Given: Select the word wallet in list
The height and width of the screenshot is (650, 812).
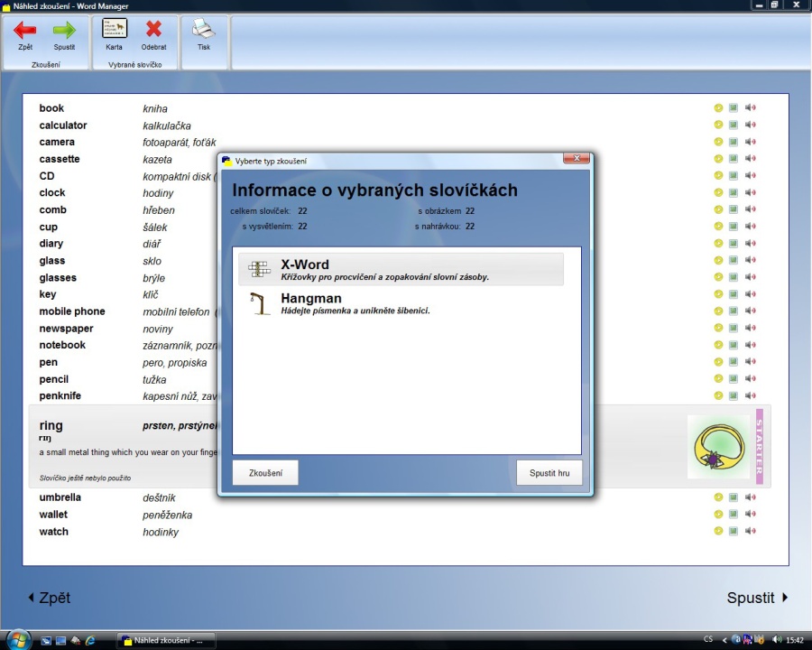Looking at the screenshot, I should pyautogui.click(x=53, y=515).
